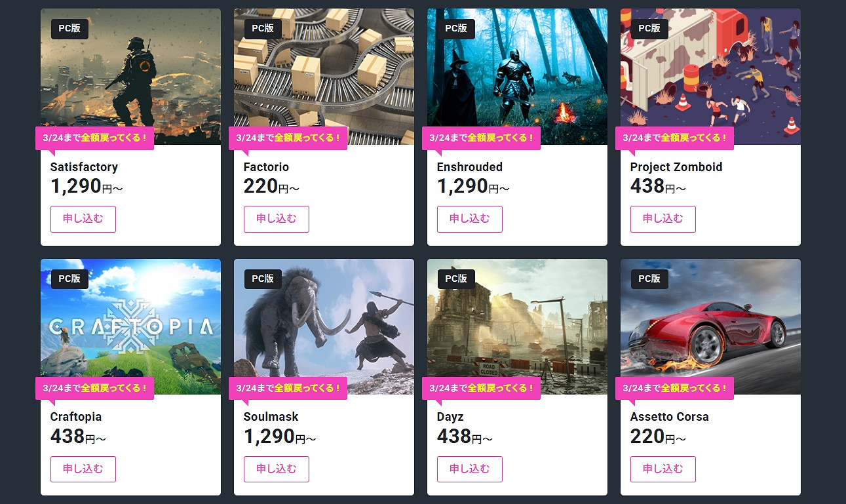Click the 申し込む button under Satisfactory
The height and width of the screenshot is (504, 846).
[x=83, y=219]
